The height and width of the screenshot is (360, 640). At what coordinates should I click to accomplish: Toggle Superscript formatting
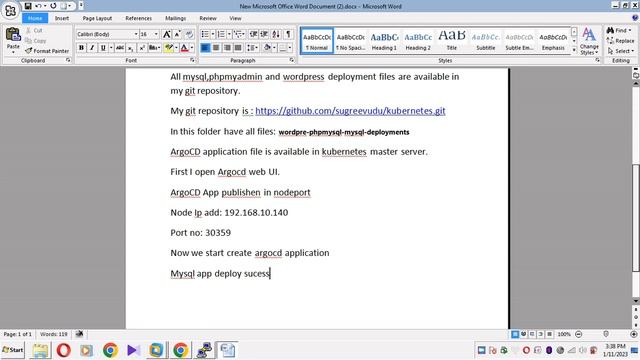142,48
